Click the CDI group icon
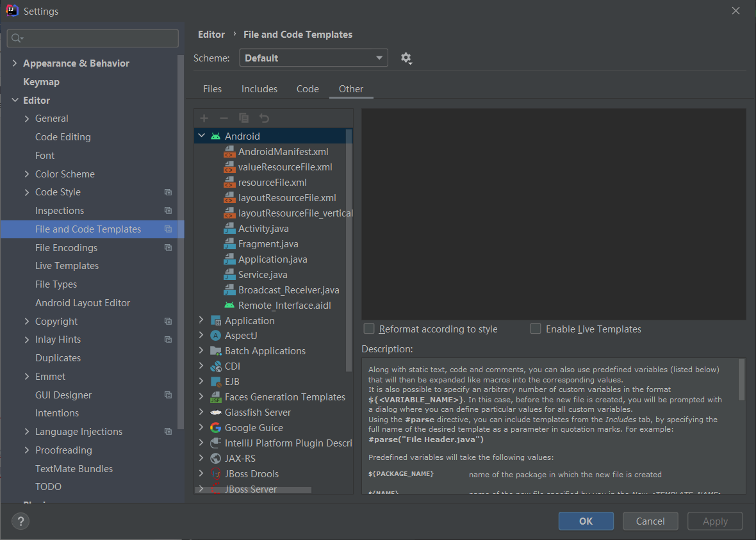This screenshot has width=756, height=540. coord(215,366)
